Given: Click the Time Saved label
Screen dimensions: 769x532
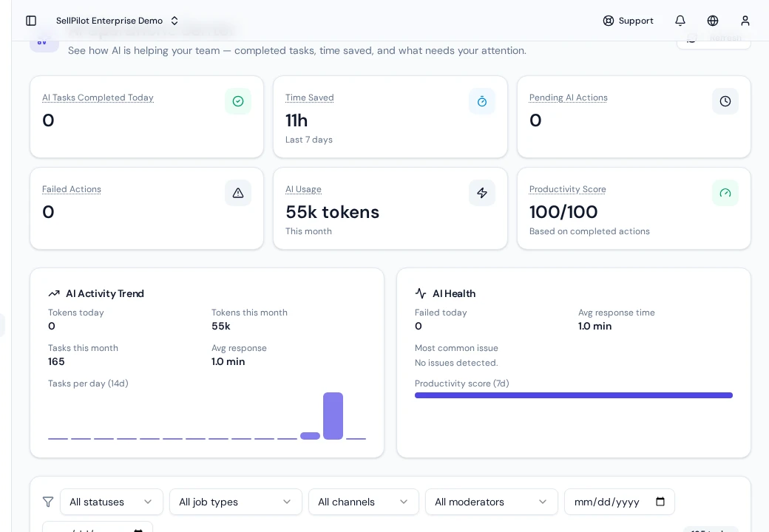Looking at the screenshot, I should point(310,98).
